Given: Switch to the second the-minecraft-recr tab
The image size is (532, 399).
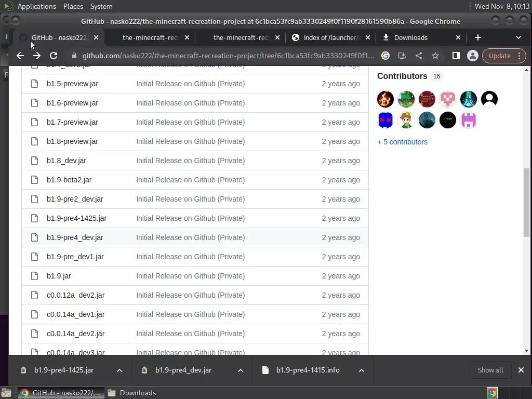Looking at the screenshot, I should (x=150, y=37).
